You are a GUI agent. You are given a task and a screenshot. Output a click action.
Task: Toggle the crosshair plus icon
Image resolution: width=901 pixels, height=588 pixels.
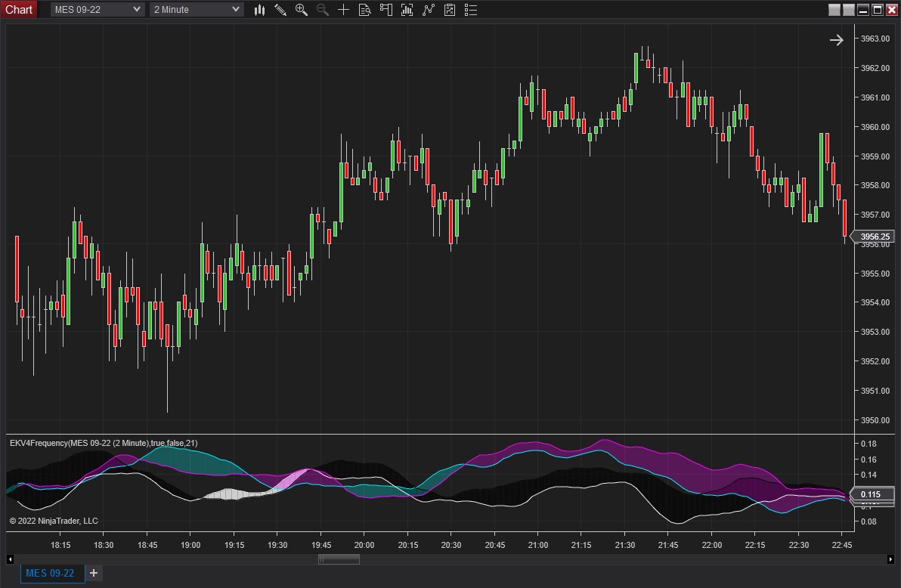pos(343,10)
